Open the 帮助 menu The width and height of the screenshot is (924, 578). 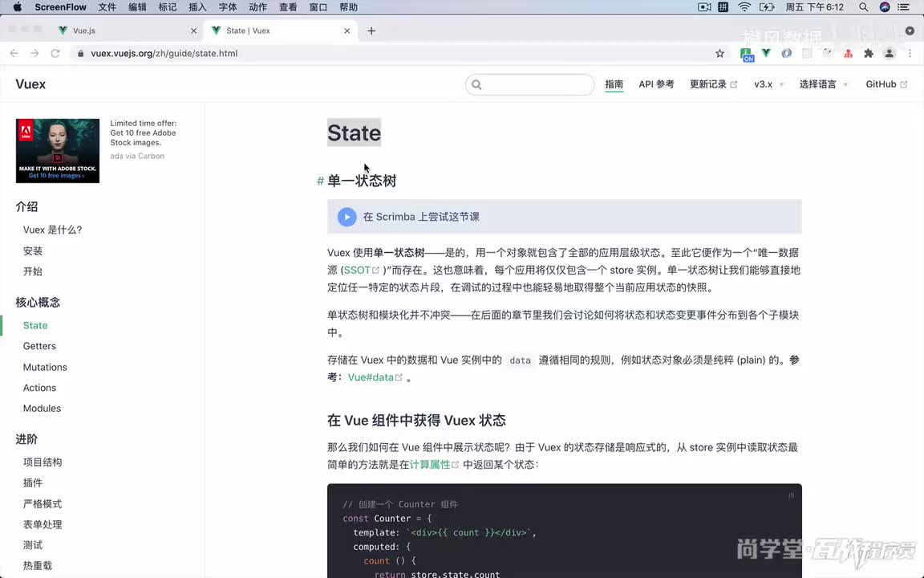coord(348,7)
